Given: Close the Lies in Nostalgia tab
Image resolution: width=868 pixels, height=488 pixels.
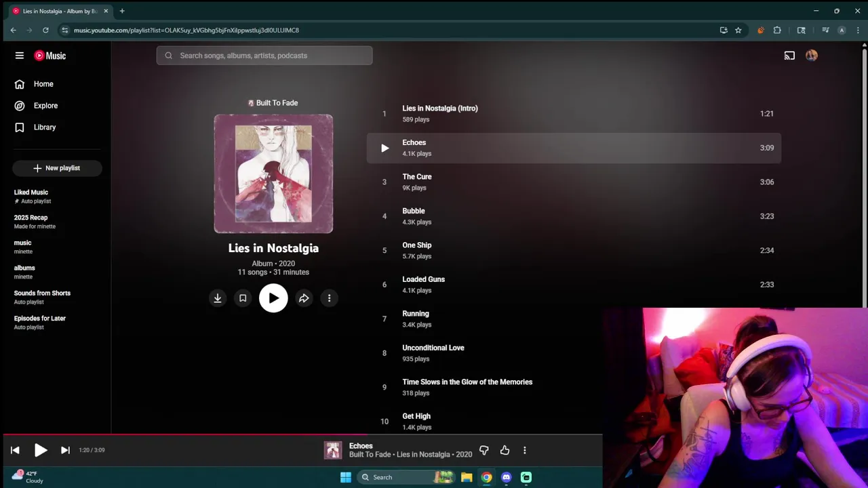Looking at the screenshot, I should [106, 11].
